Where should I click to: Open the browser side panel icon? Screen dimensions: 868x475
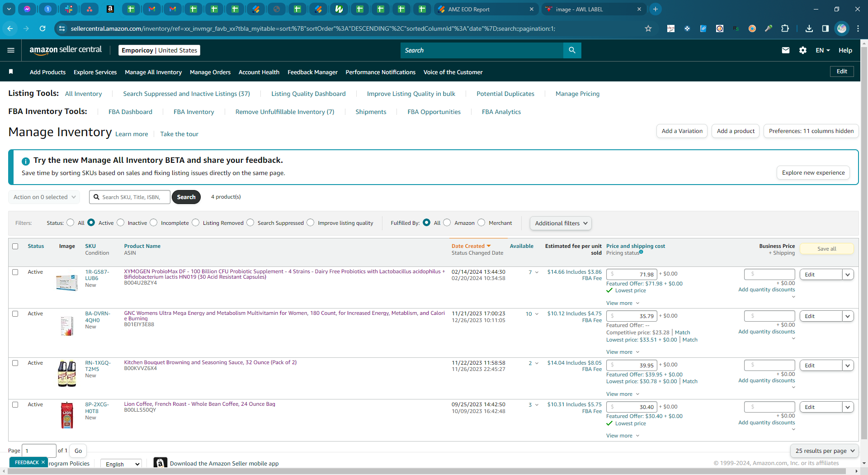click(x=826, y=28)
